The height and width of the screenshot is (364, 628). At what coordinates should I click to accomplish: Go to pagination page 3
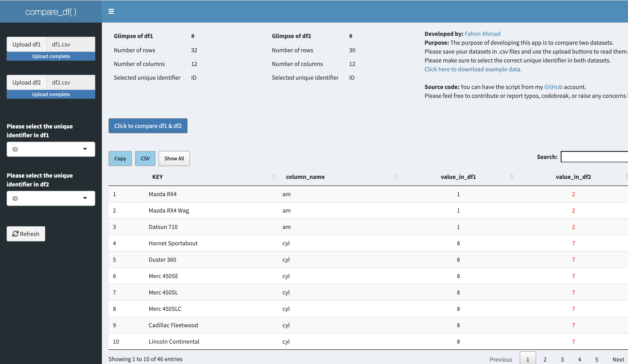[562, 359]
